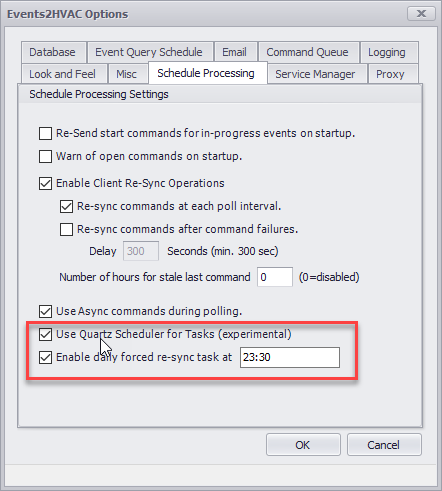Viewport: 442px width, 491px height.
Task: Uncheck re-sync commands at each poll interval
Action: click(x=66, y=206)
